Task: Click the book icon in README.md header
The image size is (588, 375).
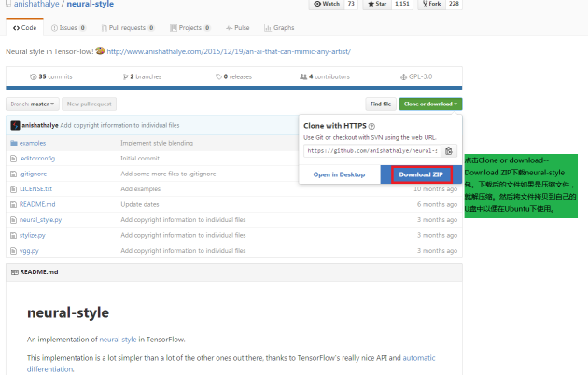Action: click(15, 272)
